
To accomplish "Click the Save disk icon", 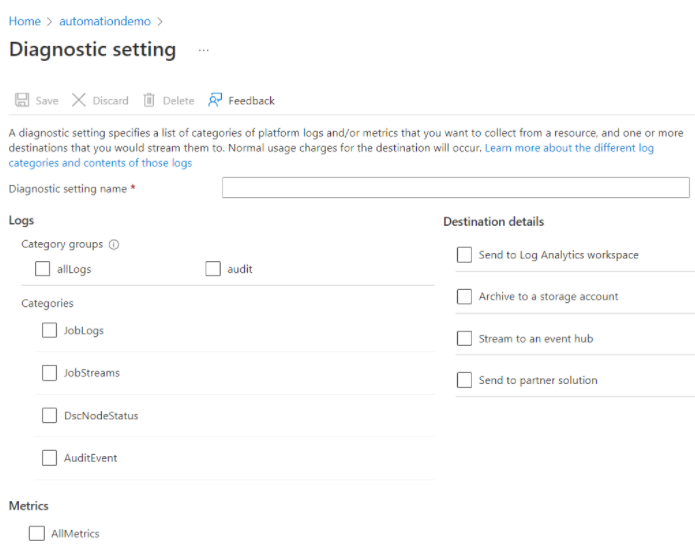I will pyautogui.click(x=21, y=100).
